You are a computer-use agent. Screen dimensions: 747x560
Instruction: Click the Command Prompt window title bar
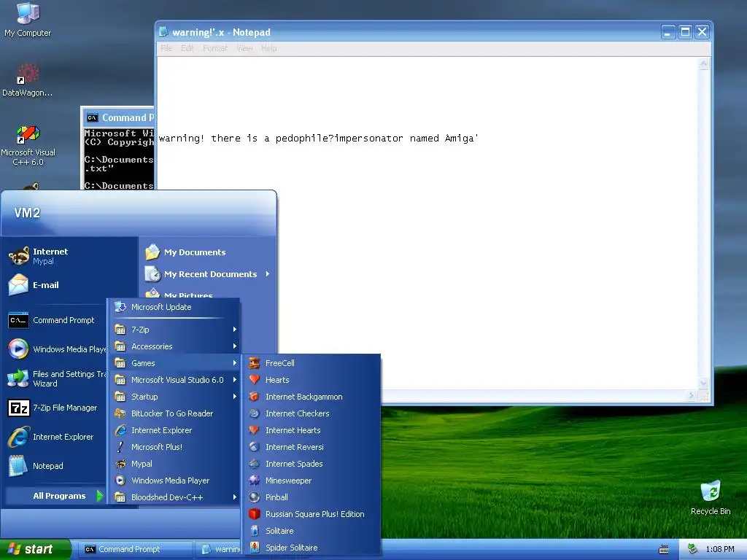click(x=119, y=117)
